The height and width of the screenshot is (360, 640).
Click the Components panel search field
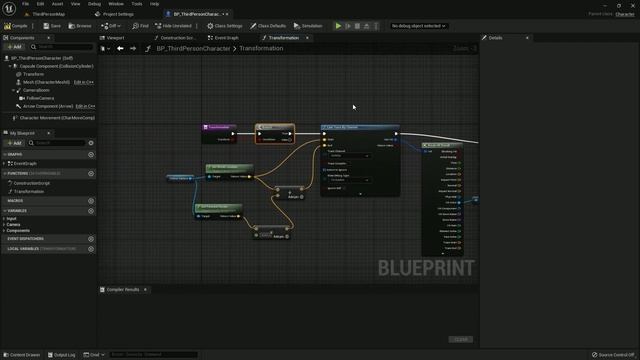(x=62, y=47)
